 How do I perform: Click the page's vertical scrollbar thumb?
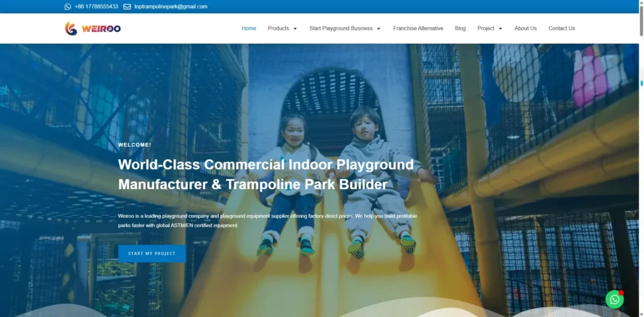click(641, 82)
